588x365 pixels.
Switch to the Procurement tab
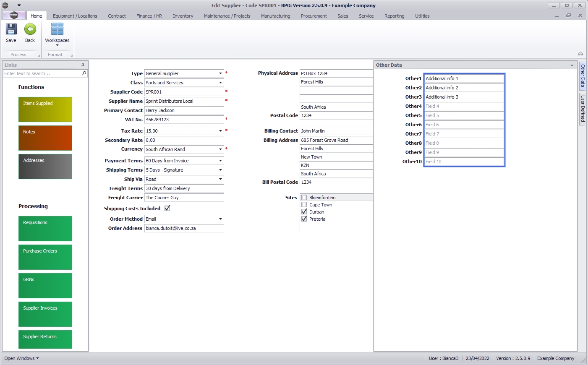(x=314, y=16)
